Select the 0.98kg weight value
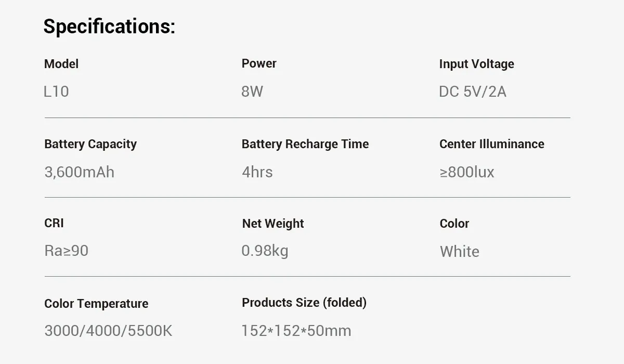Screen dimensions: 624x364 tap(265, 251)
